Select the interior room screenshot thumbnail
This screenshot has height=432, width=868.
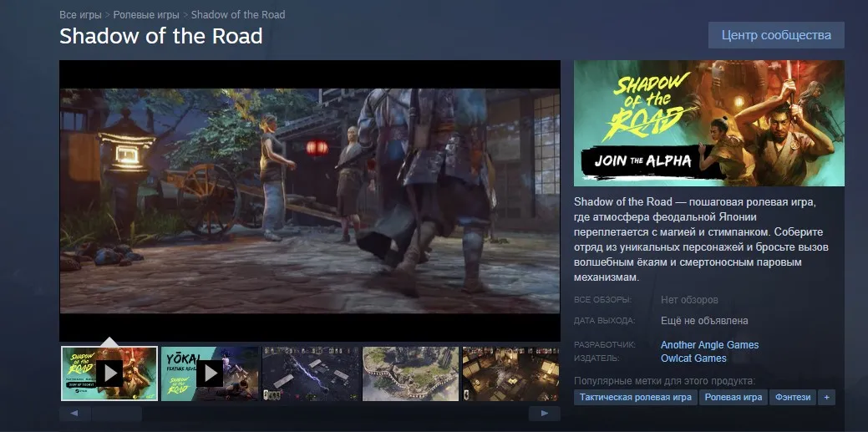[x=511, y=374]
